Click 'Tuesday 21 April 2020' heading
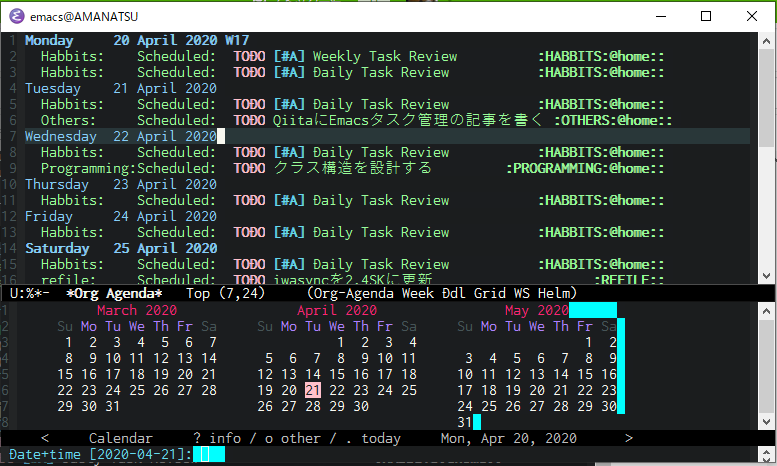The width and height of the screenshot is (777, 466). click(121, 88)
